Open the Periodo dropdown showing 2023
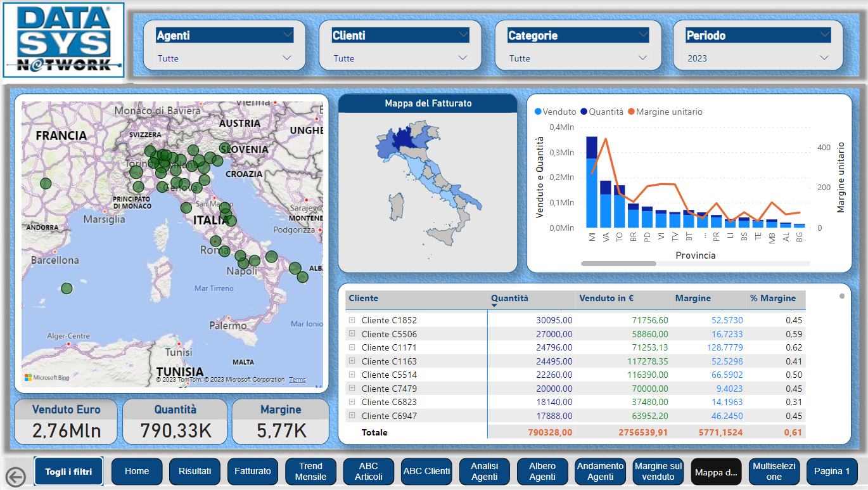The image size is (868, 490). click(824, 58)
